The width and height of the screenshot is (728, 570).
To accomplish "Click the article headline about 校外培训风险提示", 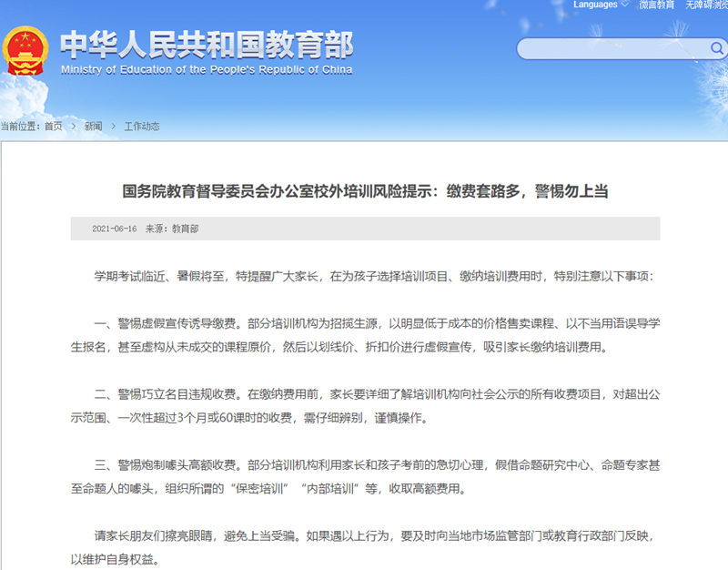I will pos(365,191).
